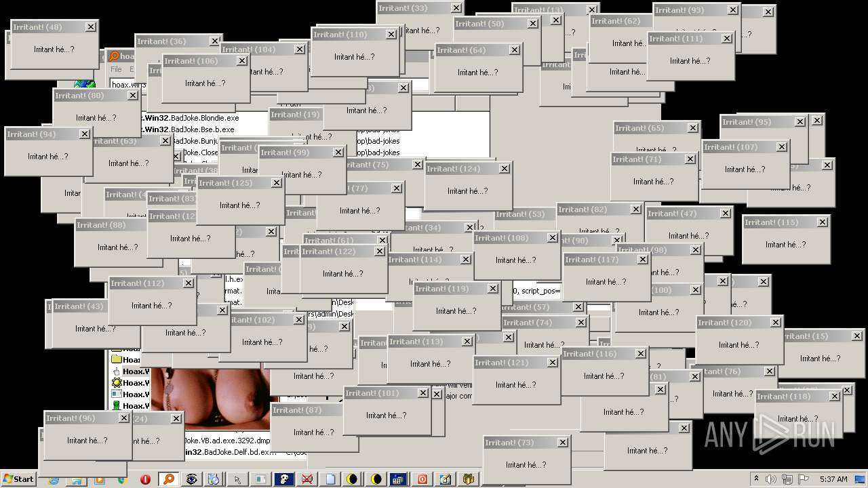
Task: Click the red Opera icon in taskbar
Action: [145, 479]
